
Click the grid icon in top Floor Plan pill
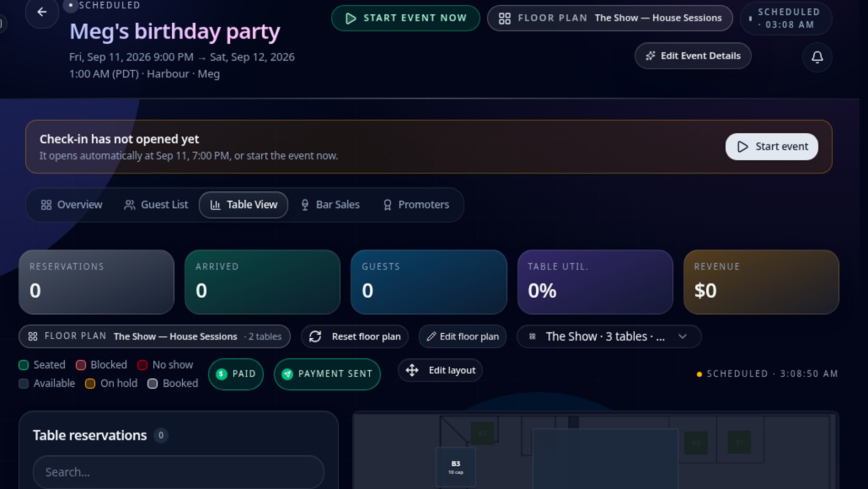coord(505,18)
